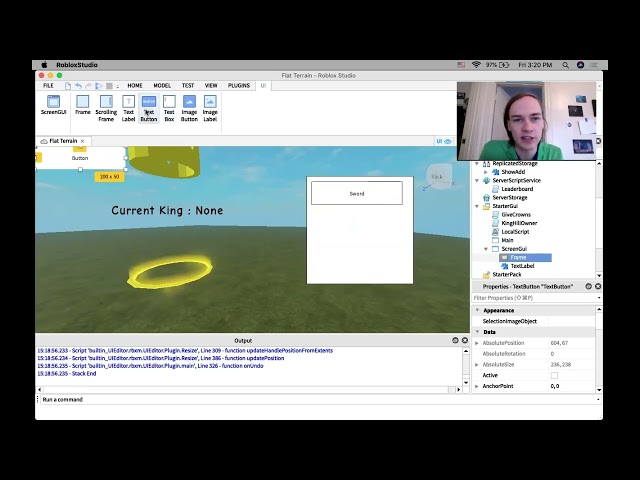This screenshot has width=640, height=480.
Task: Click Output horizontal scroll right arrow
Action: point(459,390)
